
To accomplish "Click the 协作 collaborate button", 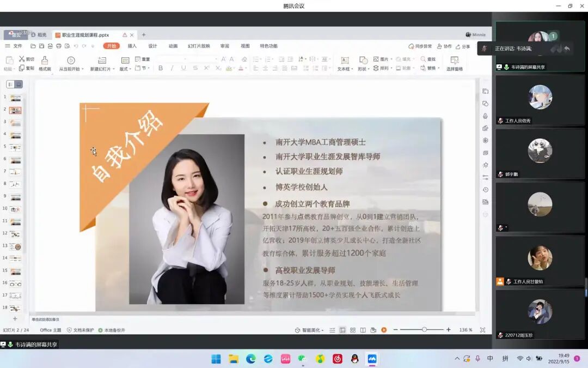I will pyautogui.click(x=444, y=46).
